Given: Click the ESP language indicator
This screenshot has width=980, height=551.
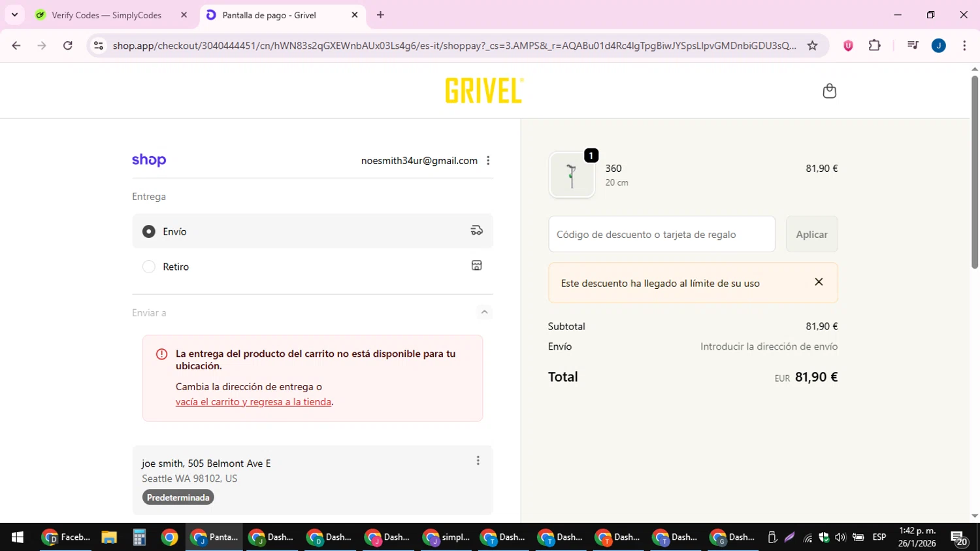Looking at the screenshot, I should pos(879,537).
